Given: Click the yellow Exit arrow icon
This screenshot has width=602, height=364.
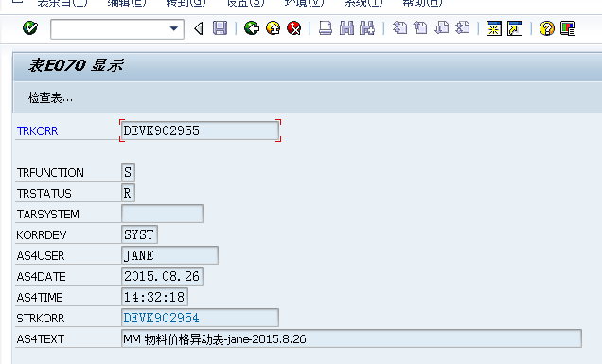Looking at the screenshot, I should pos(273,28).
